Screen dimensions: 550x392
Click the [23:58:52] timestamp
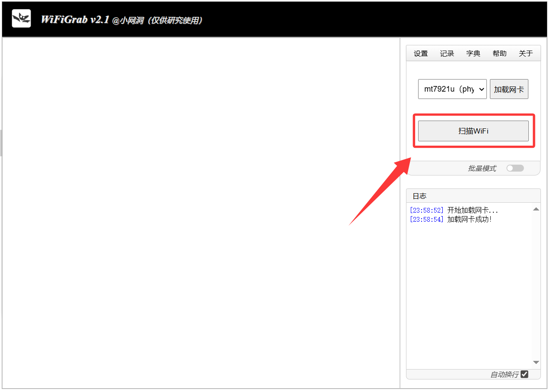coord(427,210)
